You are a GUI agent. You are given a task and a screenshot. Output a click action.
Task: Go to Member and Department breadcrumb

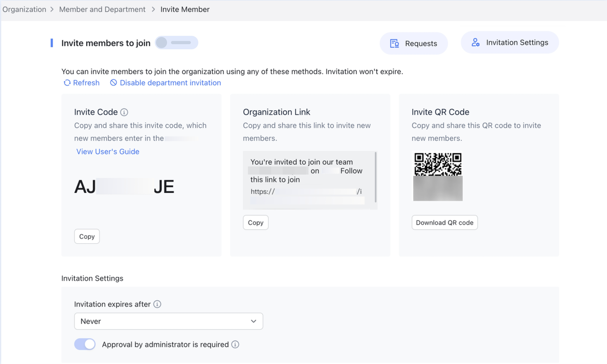tap(102, 9)
